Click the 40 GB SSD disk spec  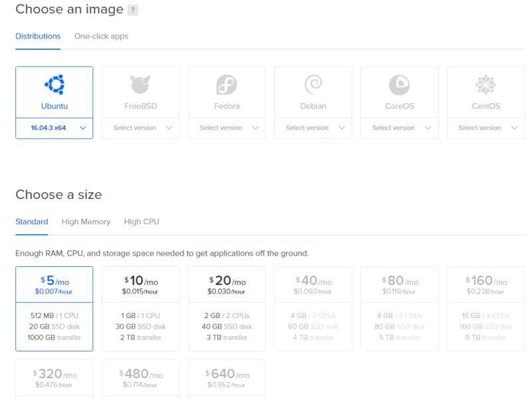click(x=227, y=327)
